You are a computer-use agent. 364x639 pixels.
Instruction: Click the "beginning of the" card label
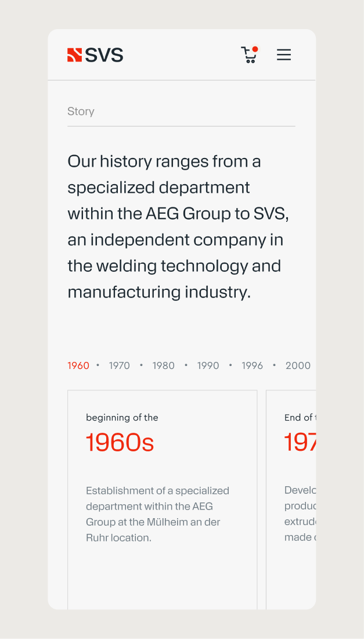pyautogui.click(x=122, y=418)
